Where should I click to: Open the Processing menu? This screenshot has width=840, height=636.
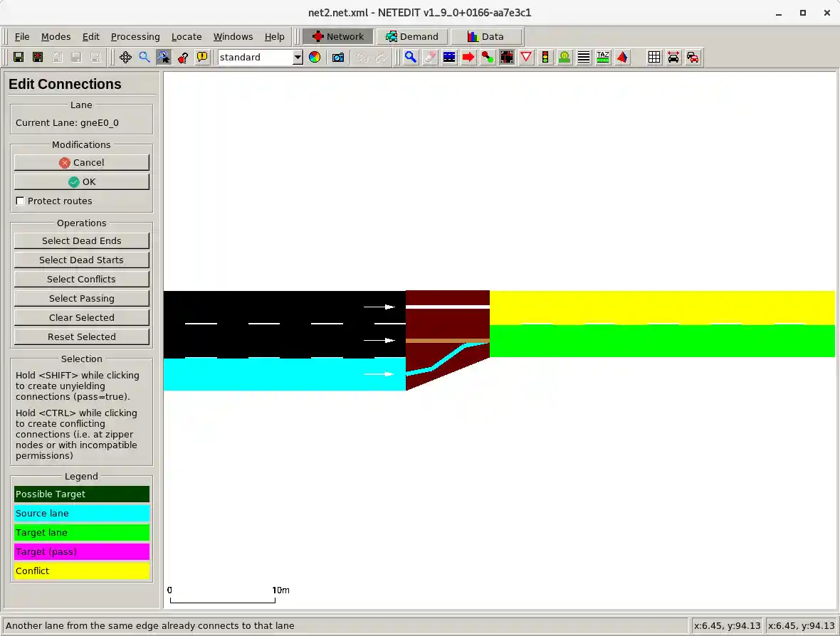(135, 37)
